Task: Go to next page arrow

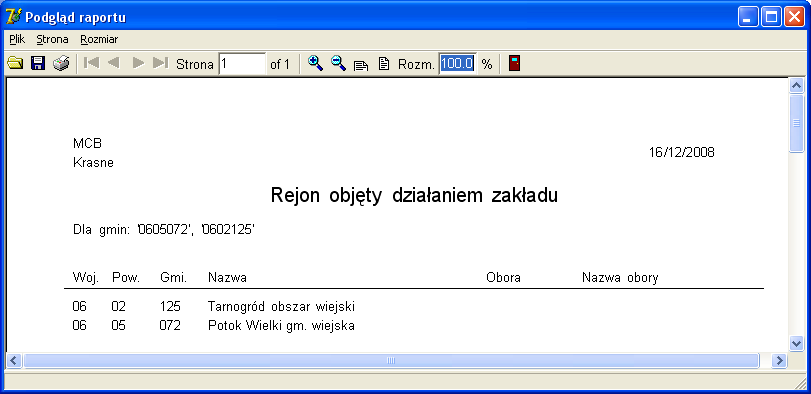Action: tap(138, 63)
